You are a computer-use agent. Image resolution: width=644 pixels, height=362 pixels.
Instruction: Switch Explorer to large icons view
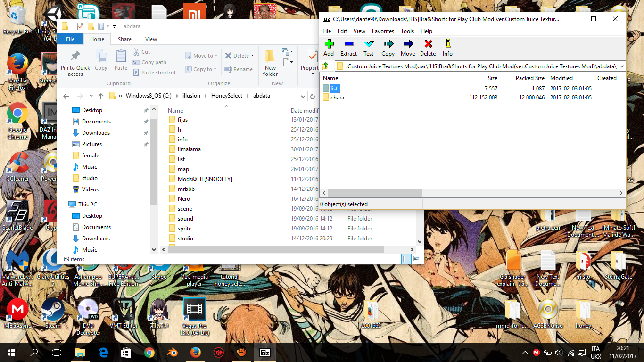[417, 259]
